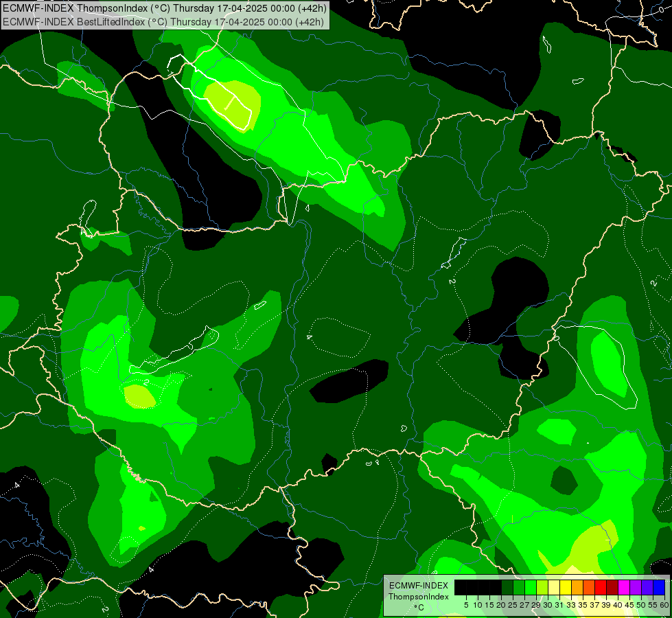Click the ThompsonIndex label in the legend
The height and width of the screenshot is (618, 672).
pos(419,597)
